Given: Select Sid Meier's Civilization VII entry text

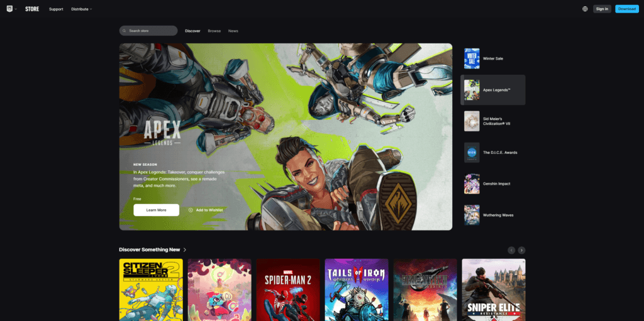Looking at the screenshot, I should (x=497, y=121).
